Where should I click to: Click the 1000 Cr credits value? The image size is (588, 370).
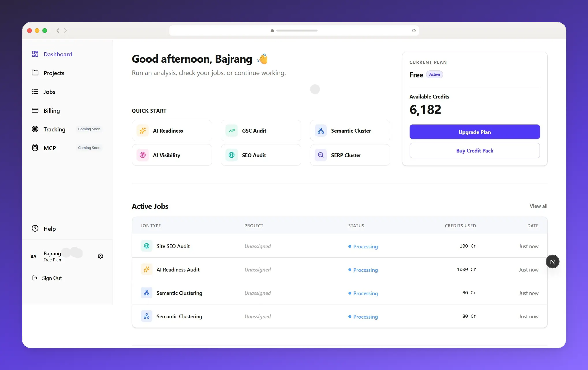click(x=466, y=269)
